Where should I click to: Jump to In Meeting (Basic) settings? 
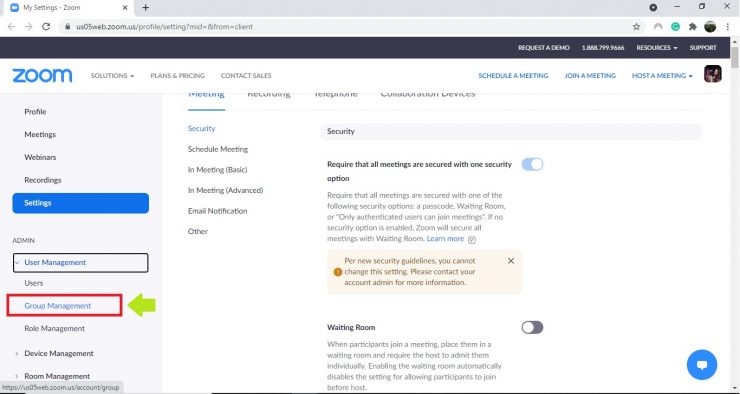tap(218, 169)
